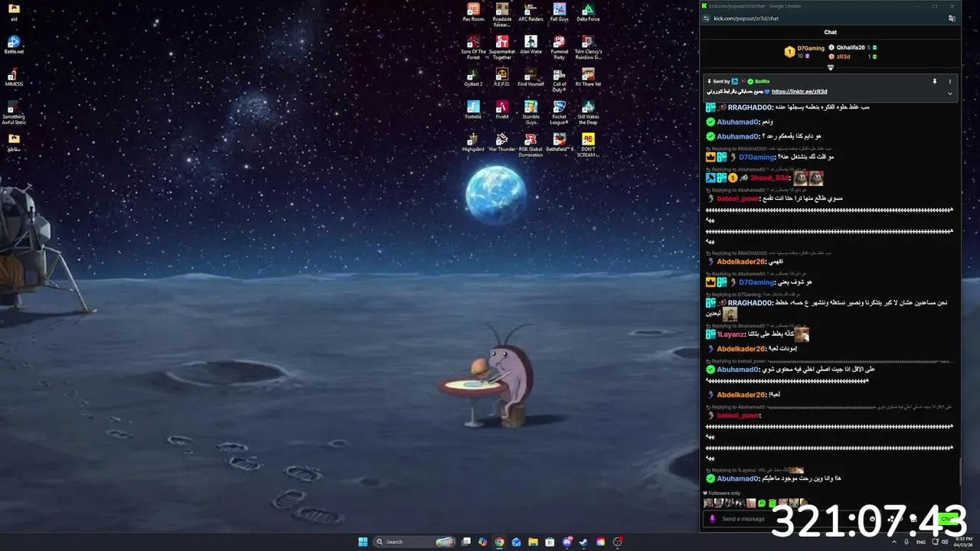This screenshot has height=551, width=980.
Task: Select the Sons Of The Forest icon
Action: 473,47
